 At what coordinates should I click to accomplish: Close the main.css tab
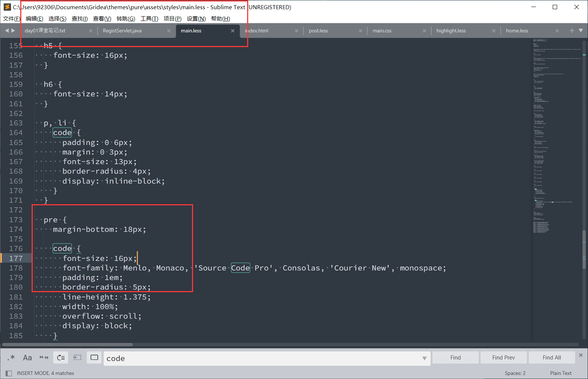pyautogui.click(x=424, y=31)
